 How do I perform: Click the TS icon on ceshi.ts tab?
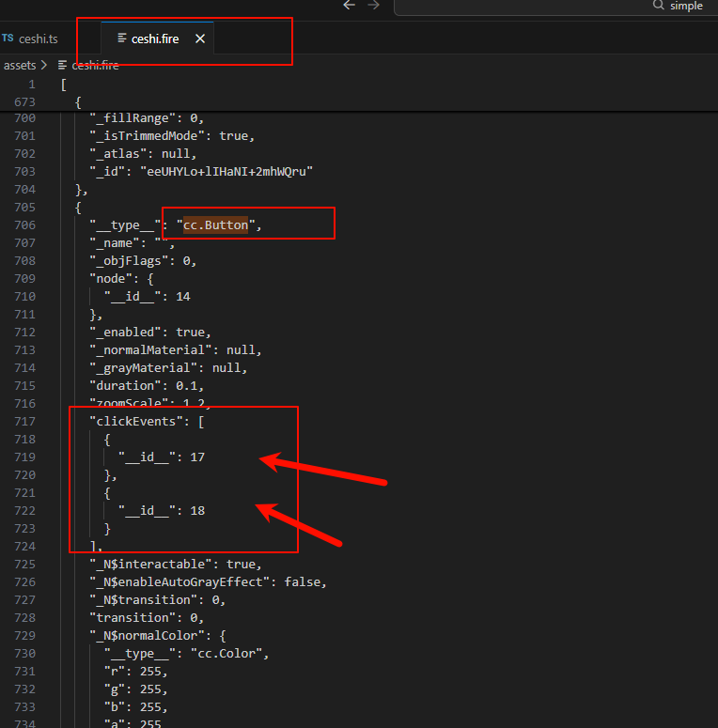tap(8, 39)
